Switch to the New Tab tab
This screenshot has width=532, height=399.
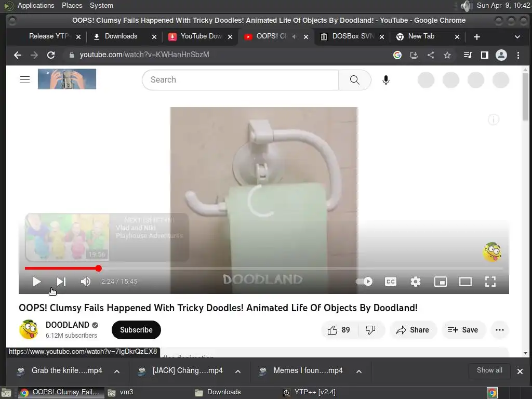tap(421, 36)
